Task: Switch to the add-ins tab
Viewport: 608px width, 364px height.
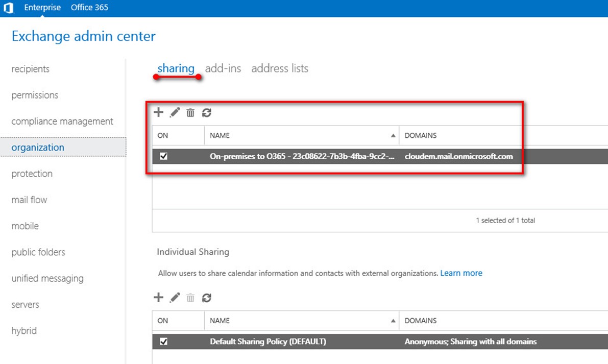Action: [x=223, y=68]
